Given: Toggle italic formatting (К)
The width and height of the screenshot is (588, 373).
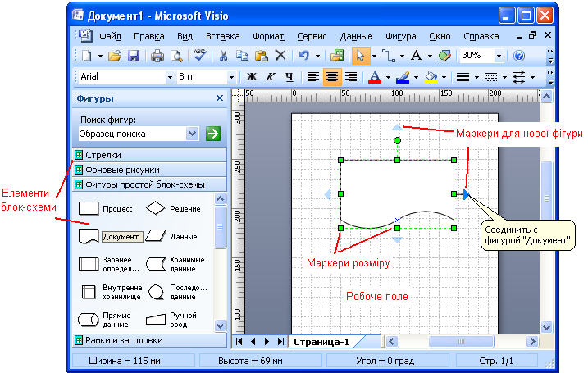Looking at the screenshot, I should coord(271,77).
